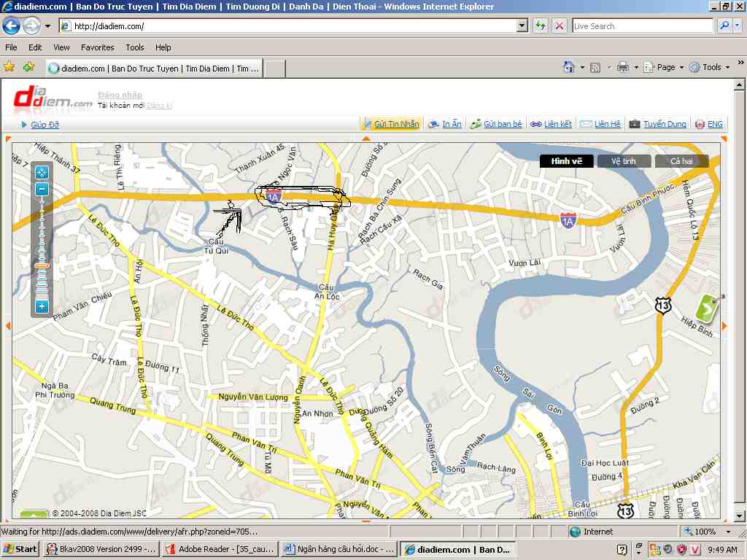Open the Tools toolbar dropdown
747x560 pixels.
(x=710, y=67)
